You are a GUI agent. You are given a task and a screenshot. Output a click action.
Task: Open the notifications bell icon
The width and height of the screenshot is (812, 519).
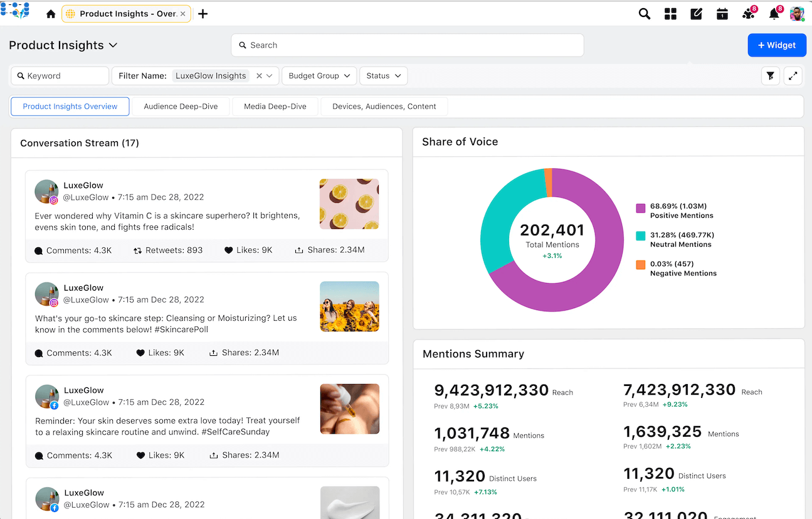[774, 14]
